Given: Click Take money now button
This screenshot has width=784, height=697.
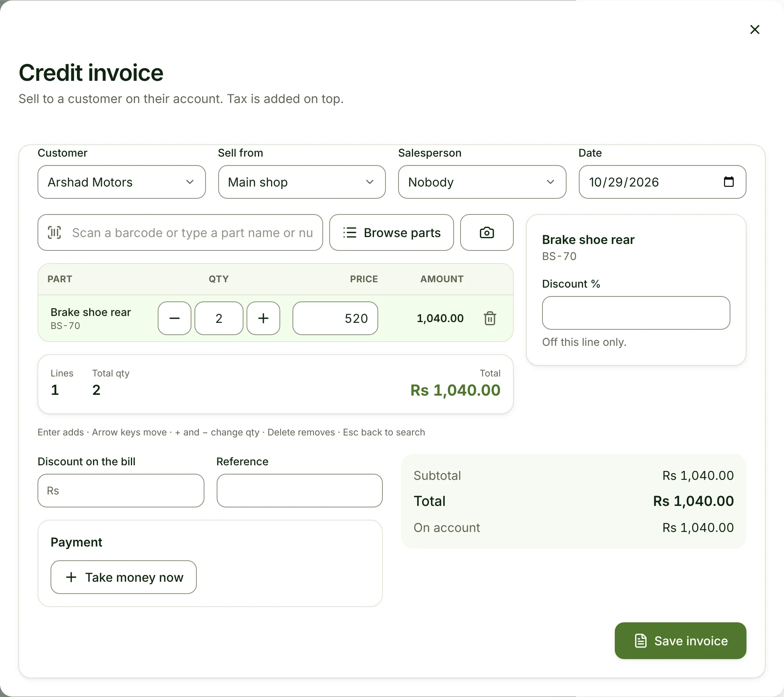Looking at the screenshot, I should tap(124, 577).
